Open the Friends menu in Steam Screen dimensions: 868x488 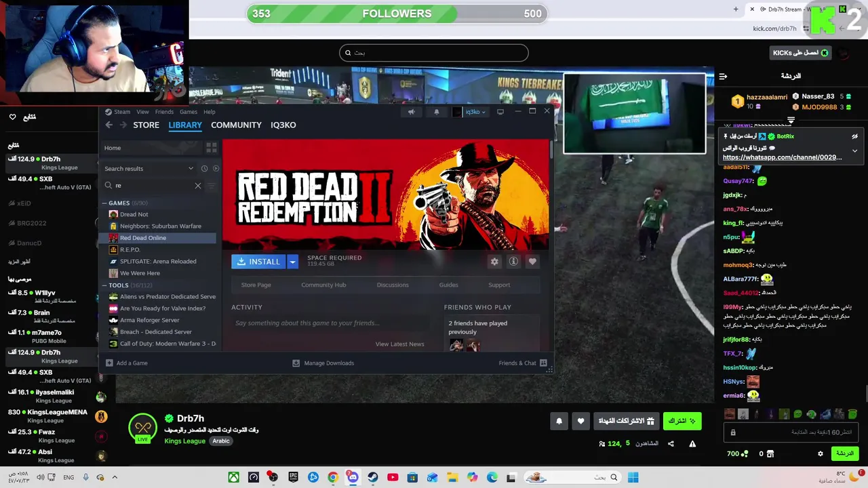164,112
